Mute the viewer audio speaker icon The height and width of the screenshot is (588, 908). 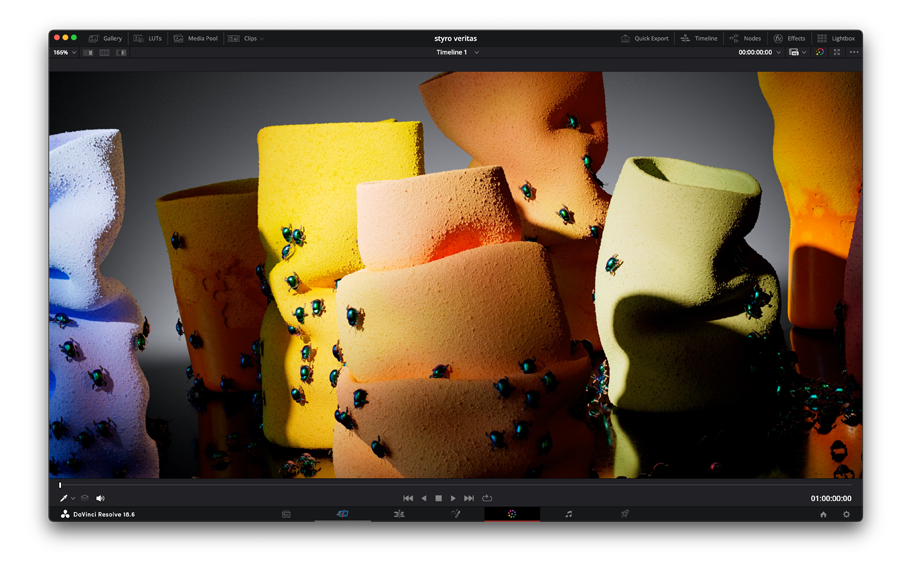tap(100, 498)
